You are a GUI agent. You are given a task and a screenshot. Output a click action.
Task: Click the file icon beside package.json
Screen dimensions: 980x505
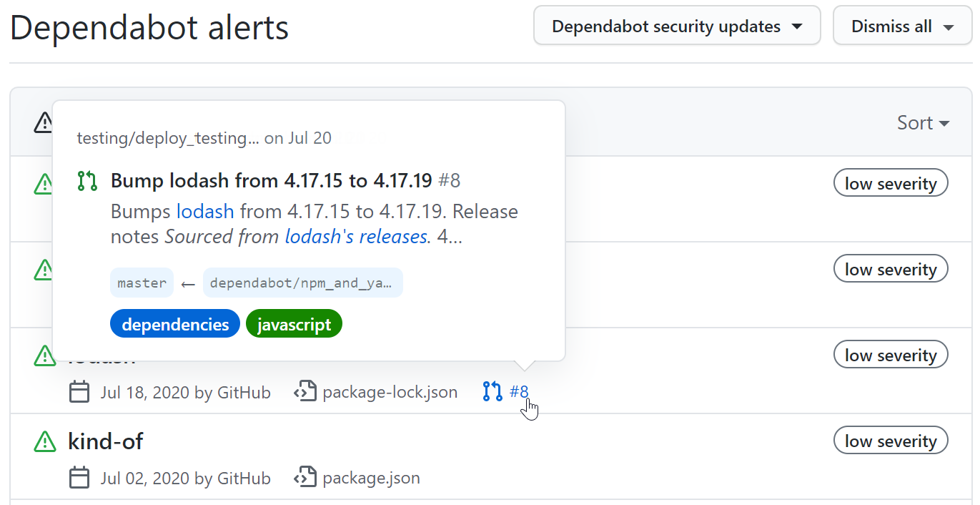click(x=305, y=478)
